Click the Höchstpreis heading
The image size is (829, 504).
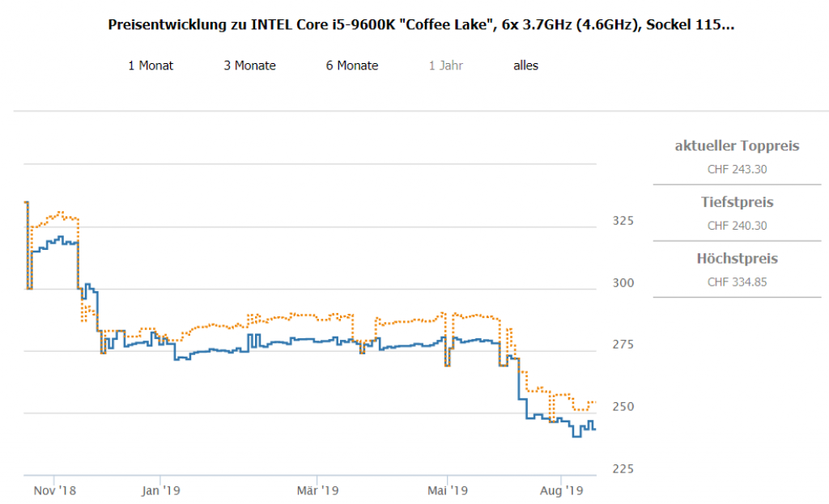tap(737, 259)
